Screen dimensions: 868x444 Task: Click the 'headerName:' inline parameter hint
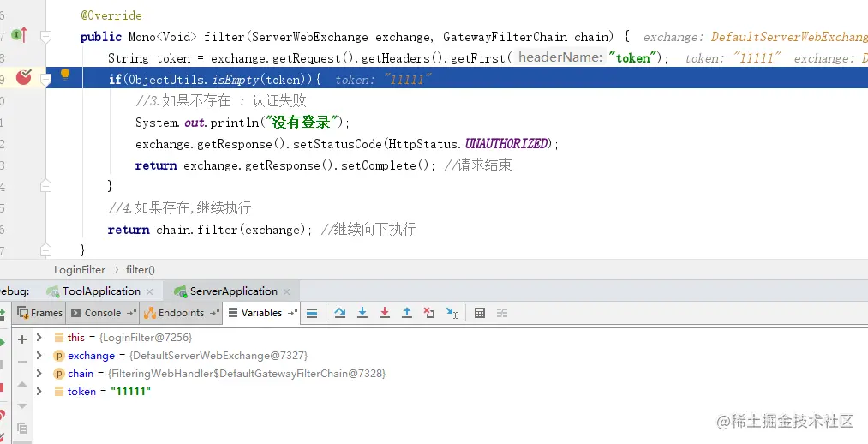tap(560, 57)
